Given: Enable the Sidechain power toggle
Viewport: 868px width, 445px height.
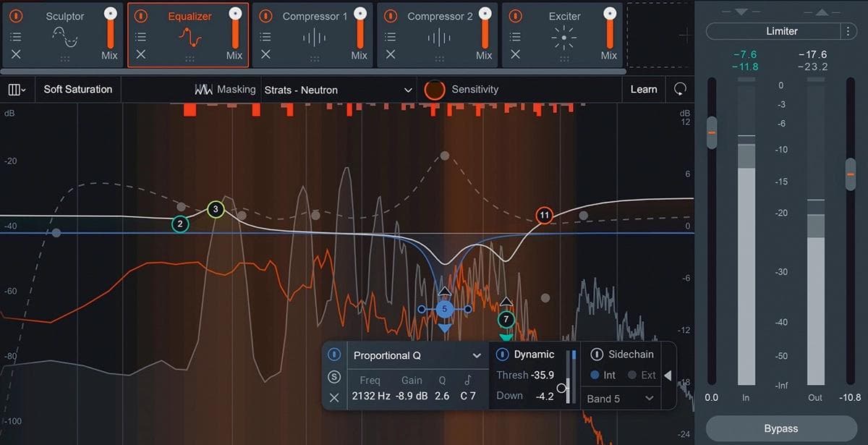Looking at the screenshot, I should click(597, 355).
